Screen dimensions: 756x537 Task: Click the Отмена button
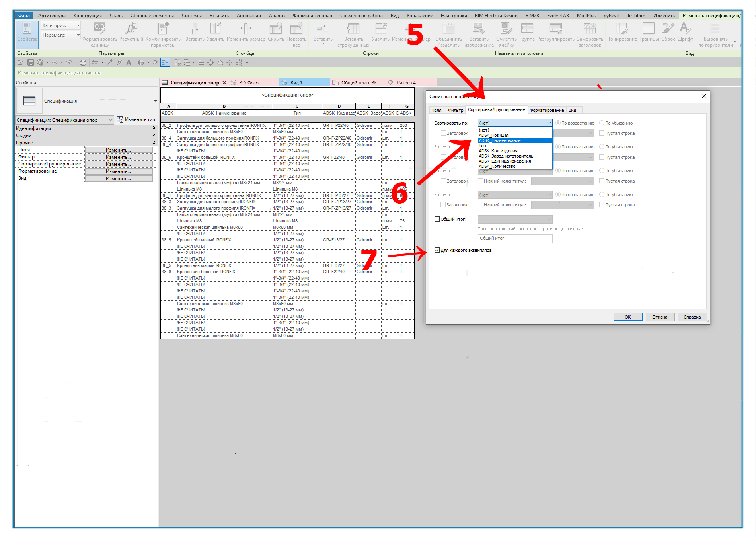pos(660,317)
